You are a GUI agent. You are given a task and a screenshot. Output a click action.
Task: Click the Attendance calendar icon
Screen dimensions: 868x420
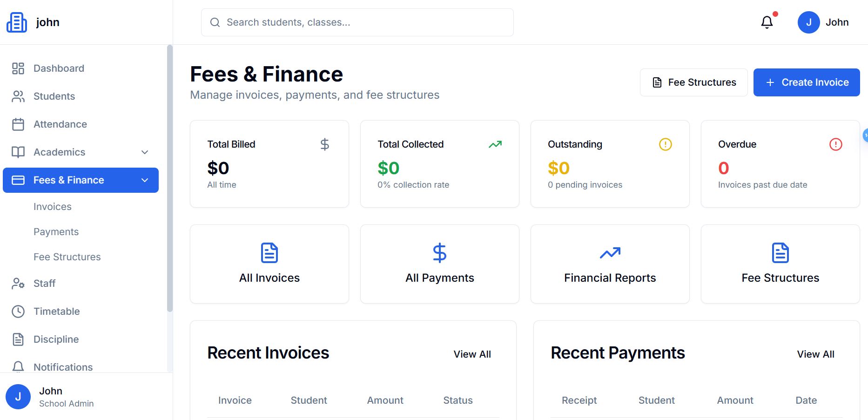(18, 124)
